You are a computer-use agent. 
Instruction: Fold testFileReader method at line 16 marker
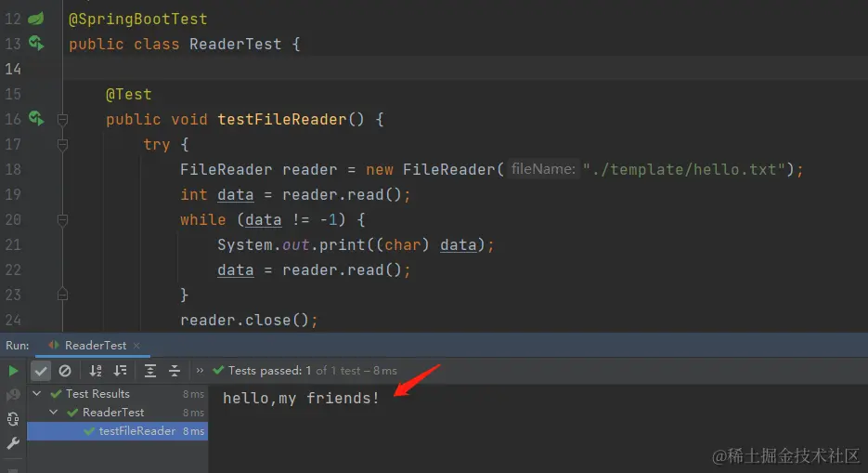(x=62, y=119)
